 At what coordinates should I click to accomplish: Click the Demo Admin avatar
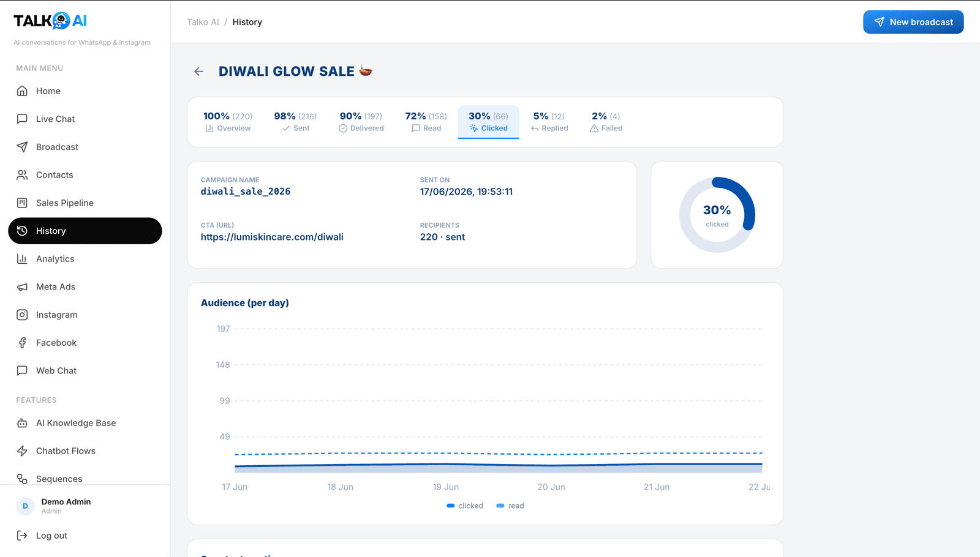click(x=25, y=506)
